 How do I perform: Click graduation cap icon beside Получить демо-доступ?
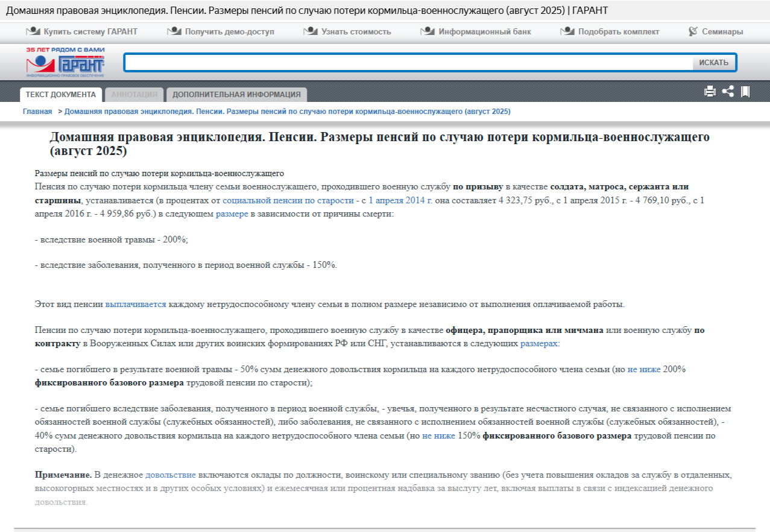[174, 31]
